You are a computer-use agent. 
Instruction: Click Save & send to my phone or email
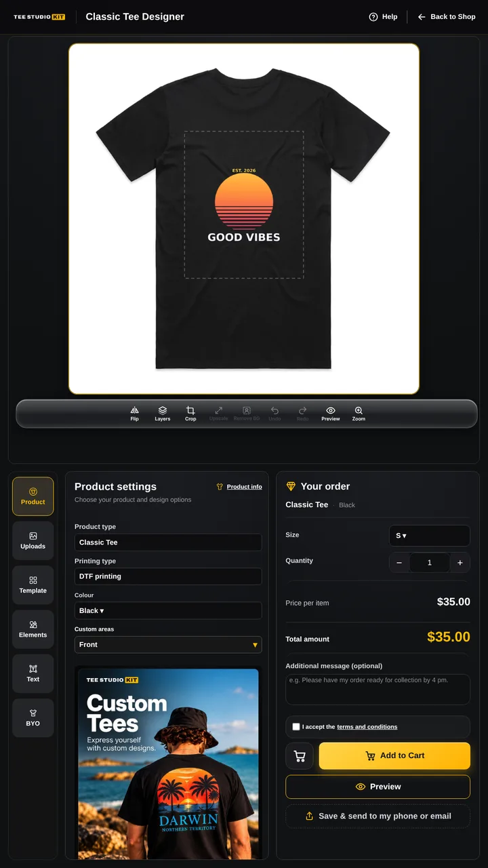click(x=378, y=816)
